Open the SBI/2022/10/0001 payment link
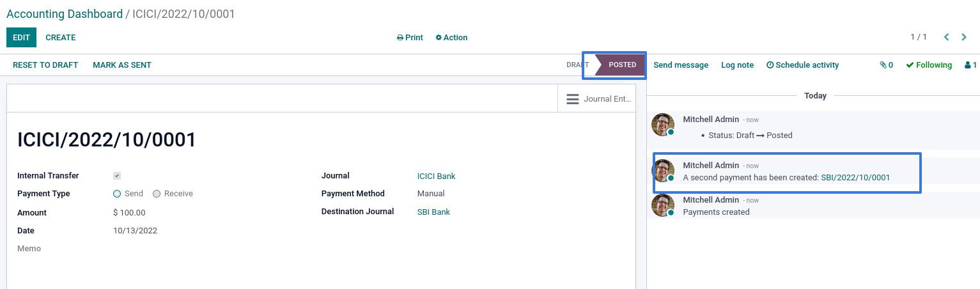Screen dimensions: 980x289 pos(855,178)
